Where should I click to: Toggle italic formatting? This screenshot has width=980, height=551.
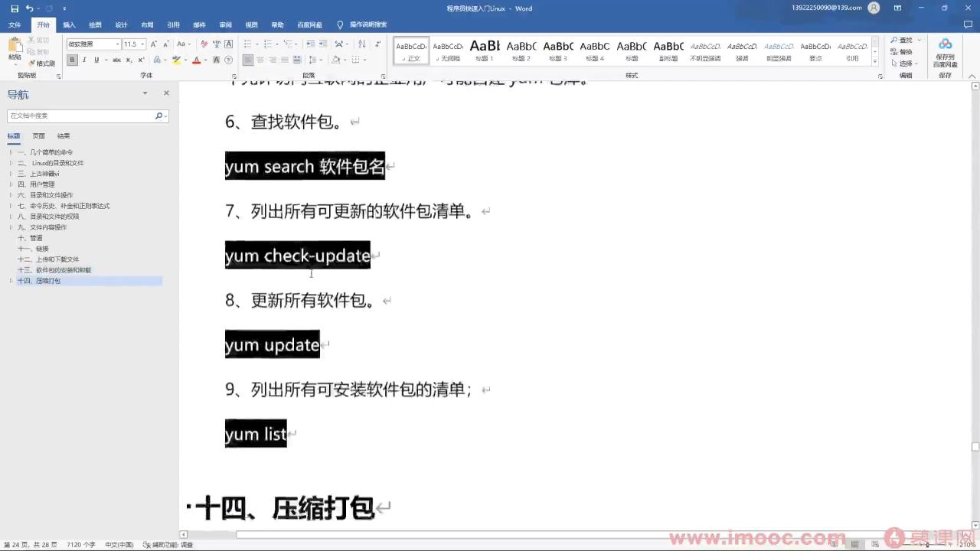pos(84,60)
